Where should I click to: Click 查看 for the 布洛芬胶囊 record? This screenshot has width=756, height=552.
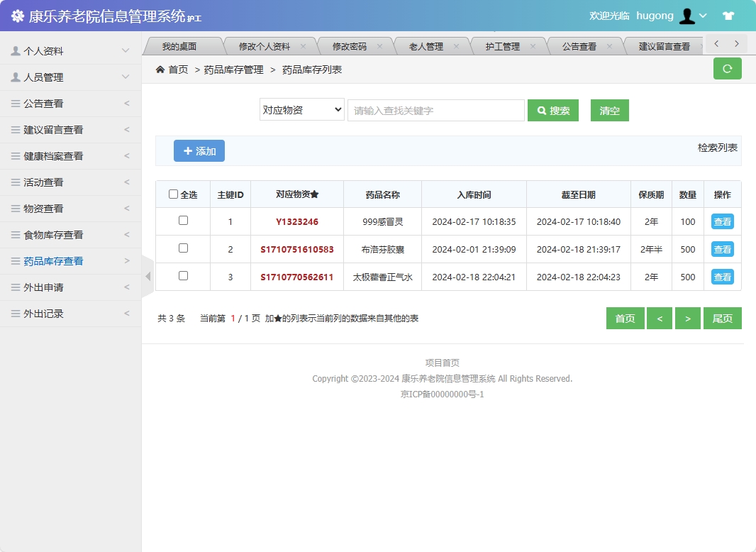722,248
